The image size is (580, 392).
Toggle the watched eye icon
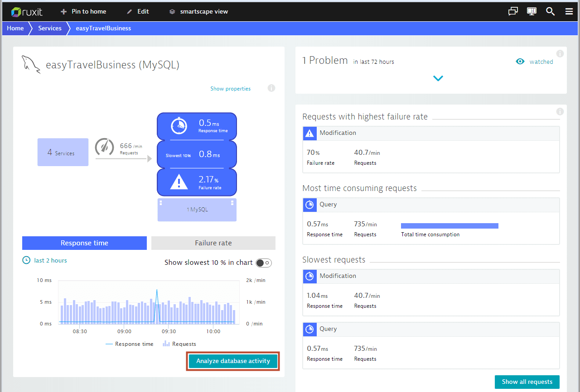pyautogui.click(x=520, y=62)
